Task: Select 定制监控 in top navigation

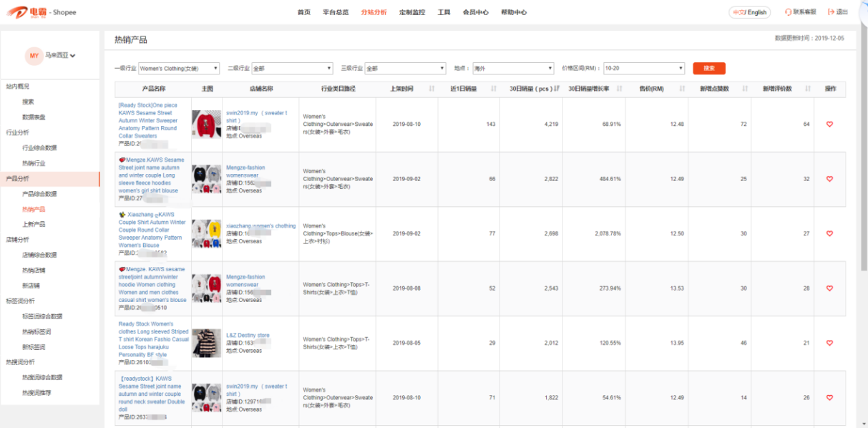Action: pos(411,12)
